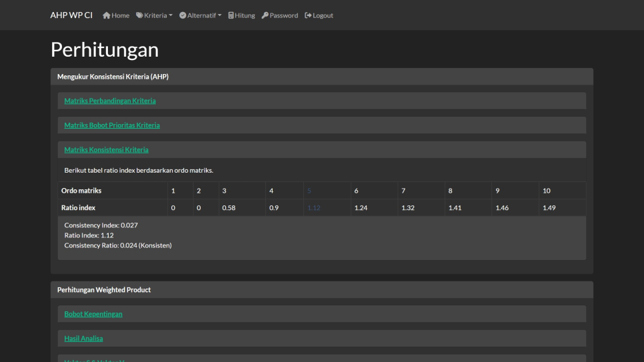Open the Hasil Analisa link
Screen dimensions: 644x362
point(83,339)
